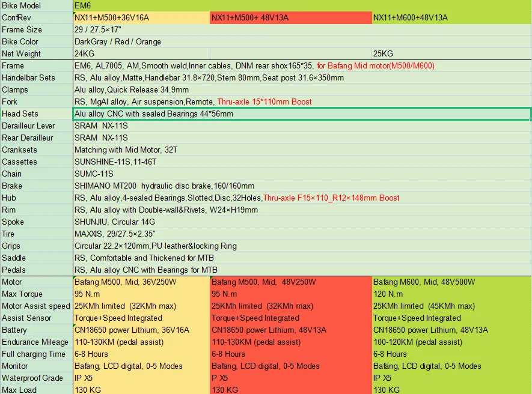Click the red NX11+M500+ 48V13A cell

point(291,17)
